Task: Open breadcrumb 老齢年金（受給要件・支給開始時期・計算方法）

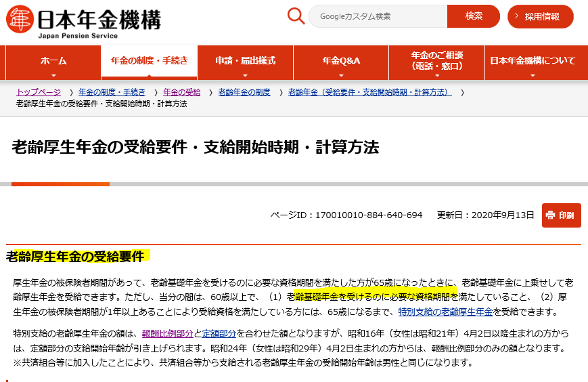Action: 369,92
